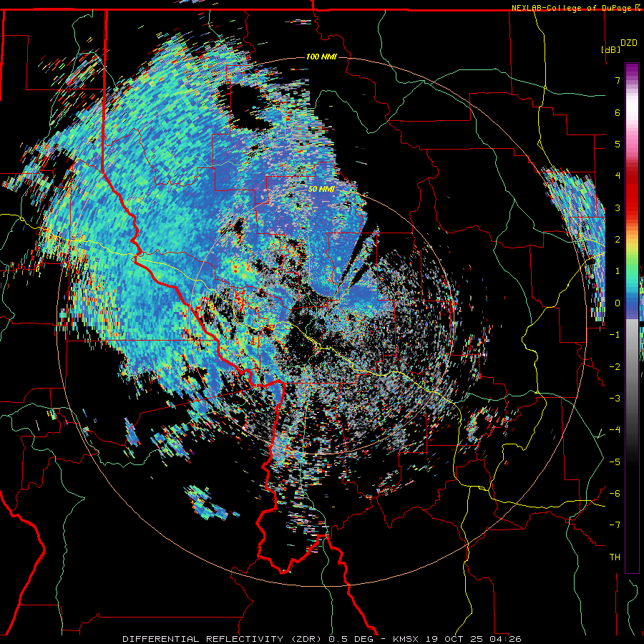
Task: Click the '0' value on ZDR scale
Action: (618, 303)
